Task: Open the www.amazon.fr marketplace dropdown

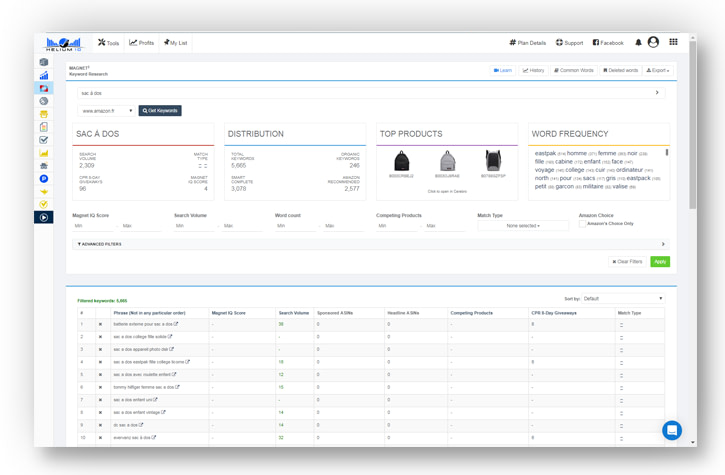Action: tap(106, 111)
